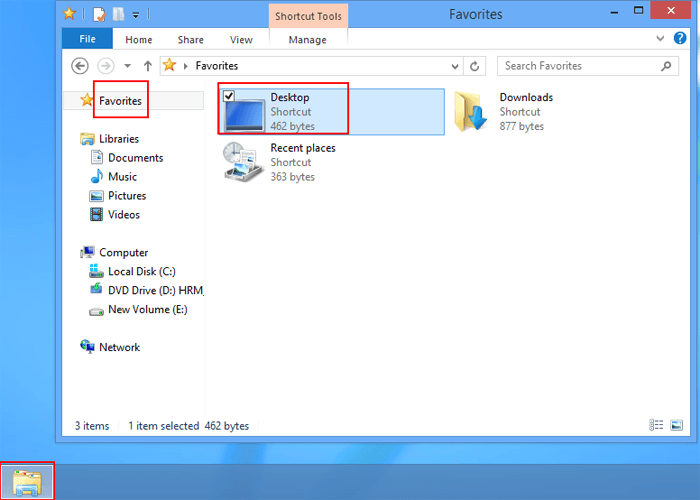Maximize the Favorites window
700x500 pixels.
[x=638, y=11]
